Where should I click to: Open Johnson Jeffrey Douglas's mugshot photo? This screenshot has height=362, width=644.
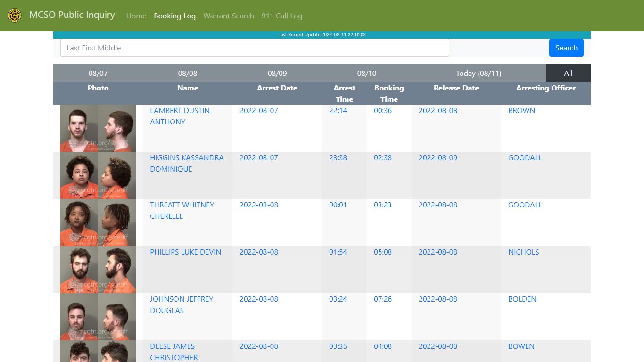98,317
